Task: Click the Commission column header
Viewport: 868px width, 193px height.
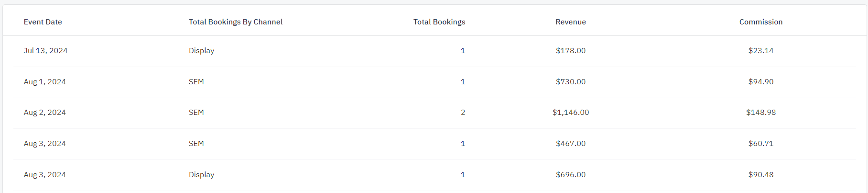Action: tap(760, 22)
